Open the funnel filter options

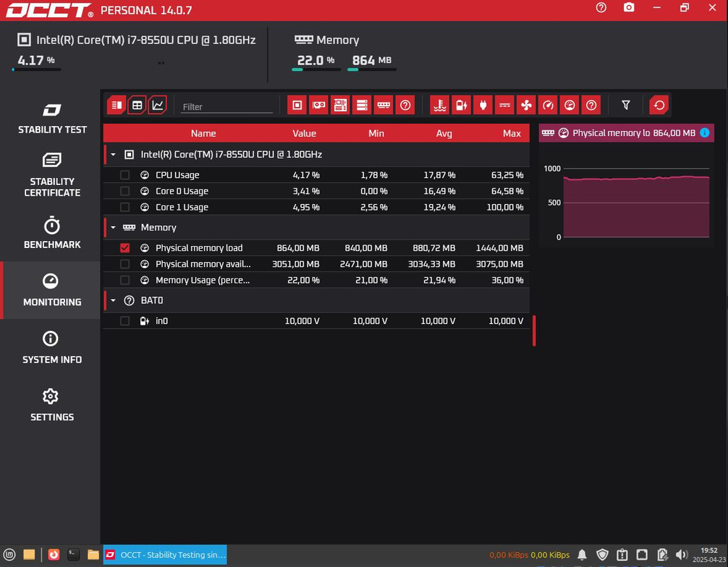626,105
